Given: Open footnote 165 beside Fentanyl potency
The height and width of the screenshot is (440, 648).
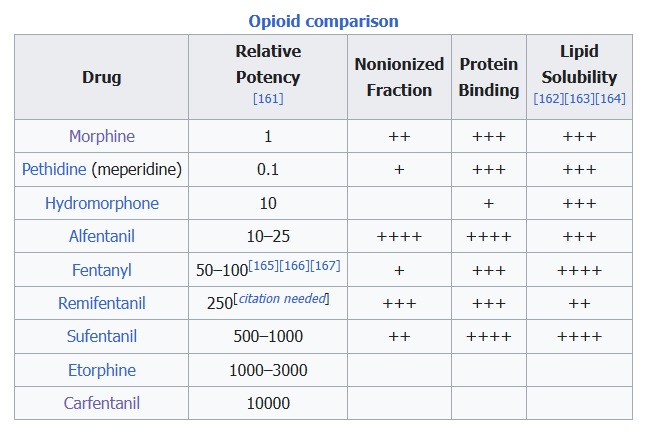Looking at the screenshot, I should pos(263,265).
